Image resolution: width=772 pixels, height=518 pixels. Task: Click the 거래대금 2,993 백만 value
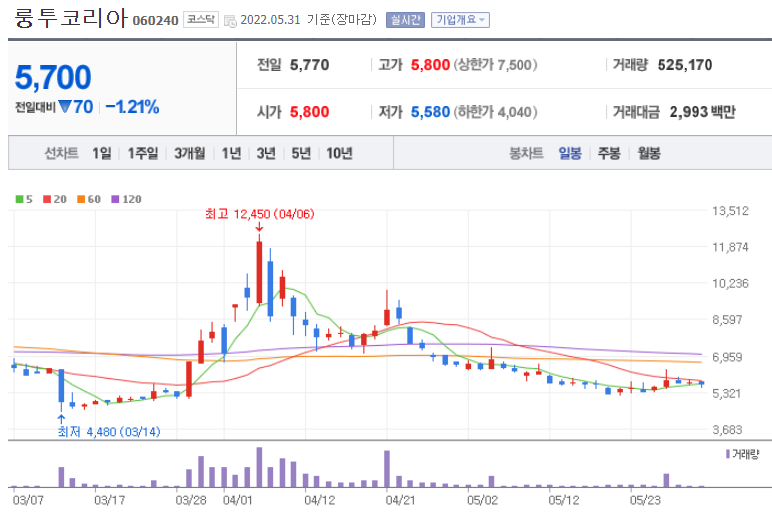[x=703, y=112]
